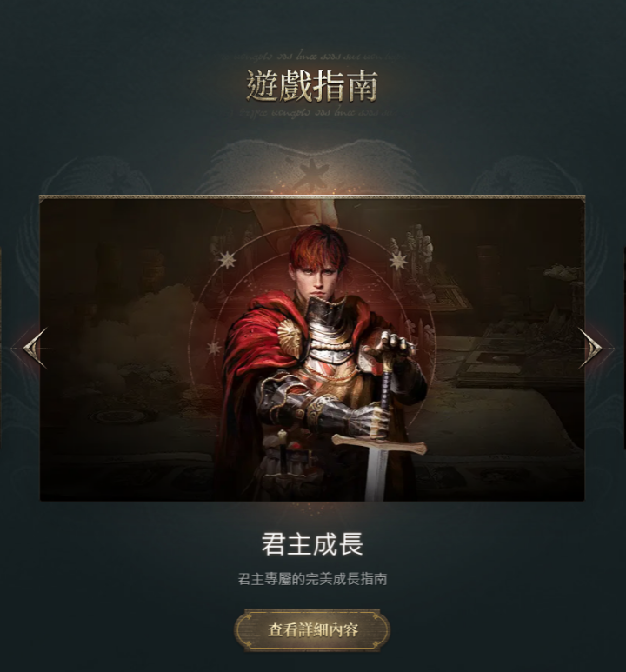Select the 遊戲指南 heading
This screenshot has width=626, height=672.
pyautogui.click(x=312, y=86)
